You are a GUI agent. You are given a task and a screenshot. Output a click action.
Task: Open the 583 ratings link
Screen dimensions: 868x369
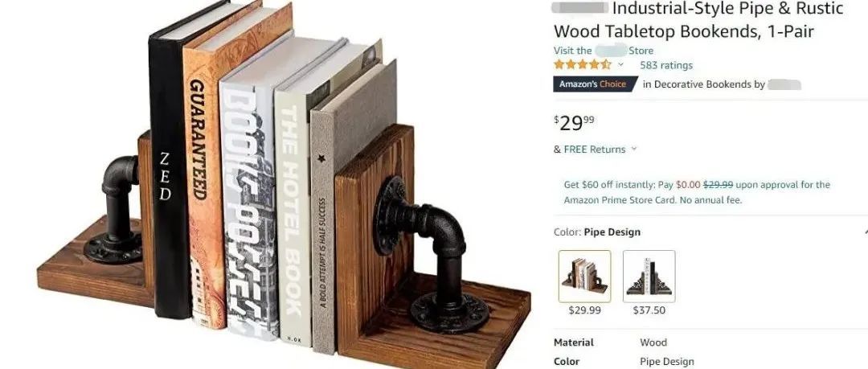[666, 65]
